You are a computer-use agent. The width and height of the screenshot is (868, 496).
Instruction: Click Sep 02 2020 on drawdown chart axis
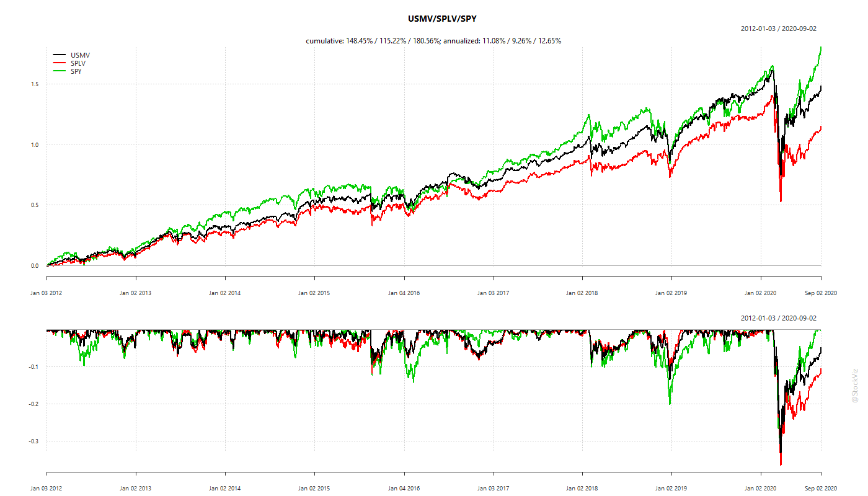coord(821,489)
